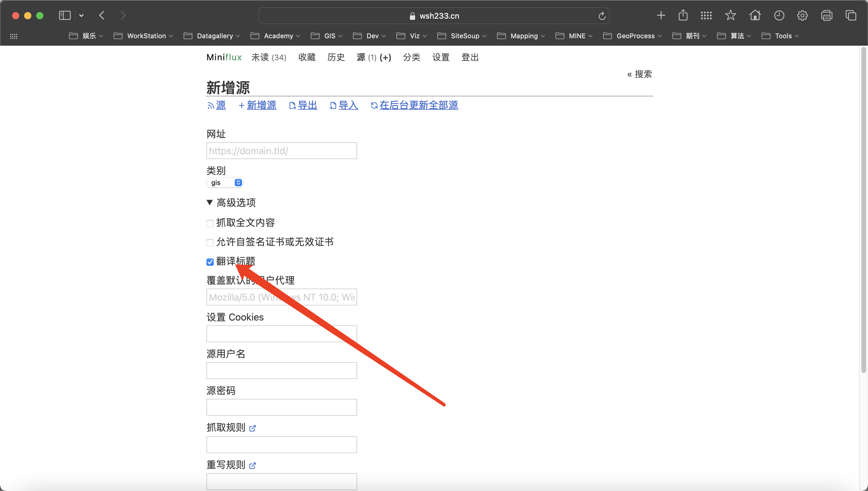Open the Viz bookmarks folder
Viewport: 868px width, 491px height.
click(x=411, y=36)
